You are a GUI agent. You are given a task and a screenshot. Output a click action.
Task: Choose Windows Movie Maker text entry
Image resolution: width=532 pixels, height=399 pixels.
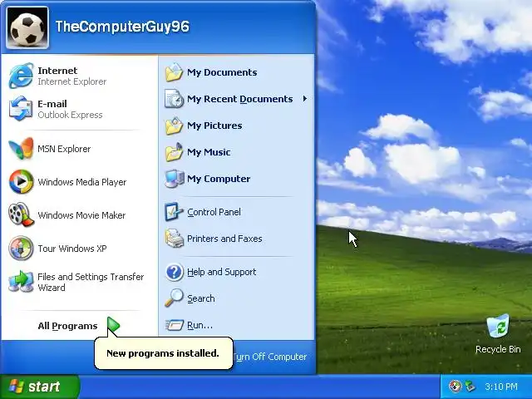click(x=81, y=215)
